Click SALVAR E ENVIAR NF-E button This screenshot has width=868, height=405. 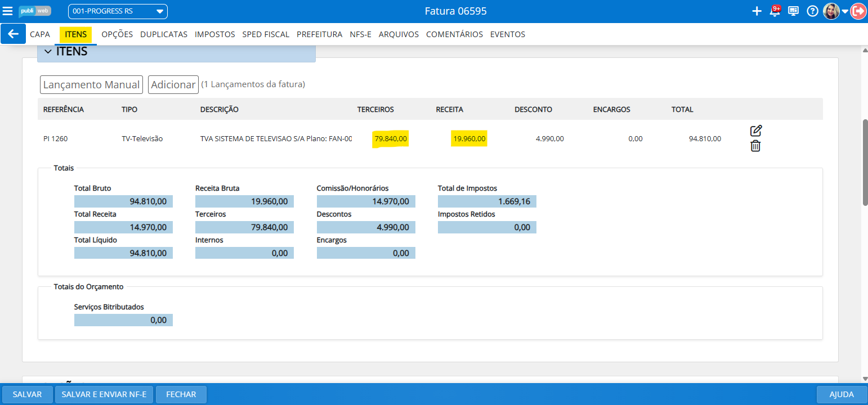click(x=104, y=394)
